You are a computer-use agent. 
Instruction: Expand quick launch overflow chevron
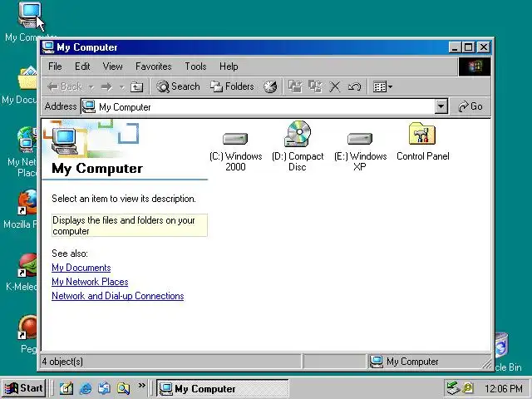coord(142,385)
